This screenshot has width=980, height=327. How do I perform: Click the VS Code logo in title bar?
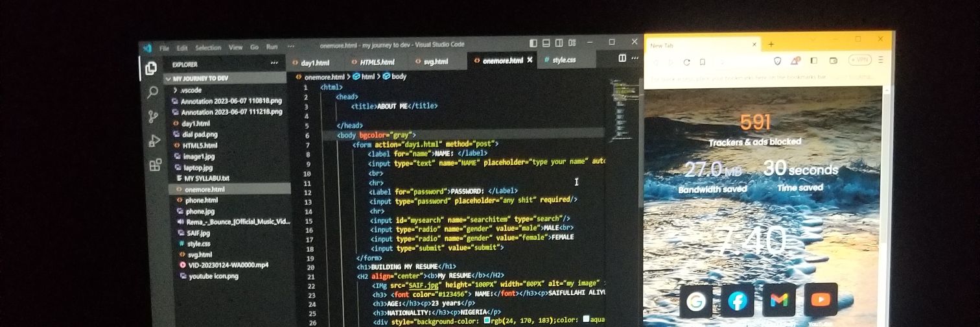pyautogui.click(x=147, y=47)
